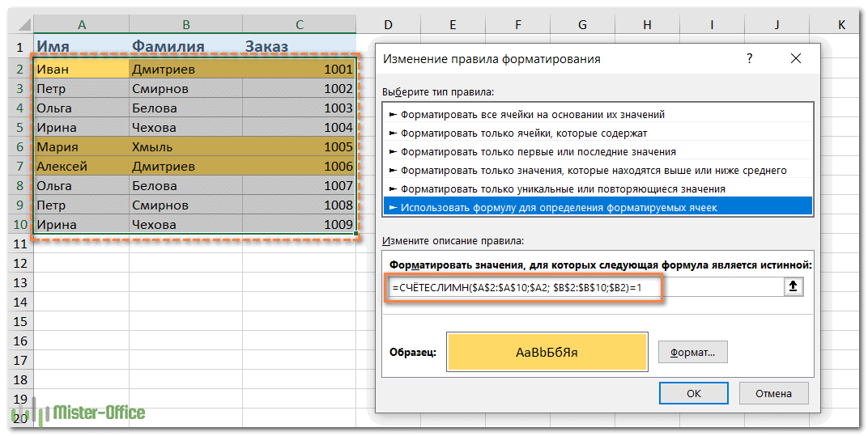Pick the above or below average values rule

tap(593, 170)
